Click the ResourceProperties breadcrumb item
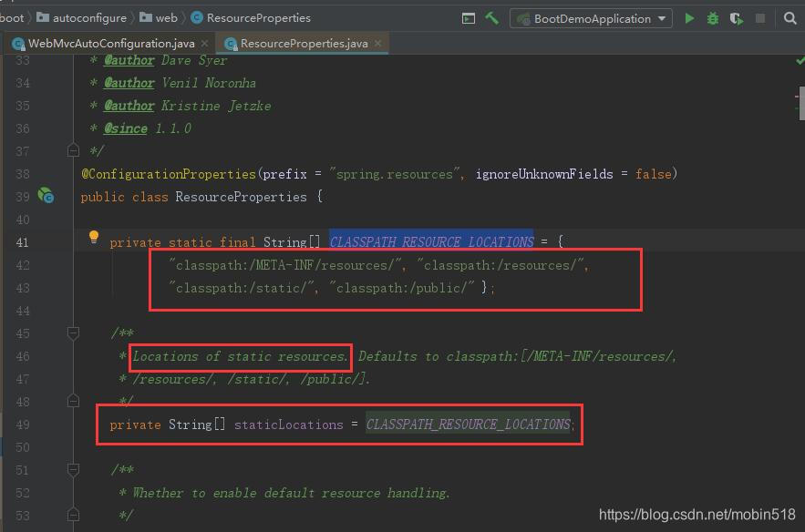 [251, 18]
